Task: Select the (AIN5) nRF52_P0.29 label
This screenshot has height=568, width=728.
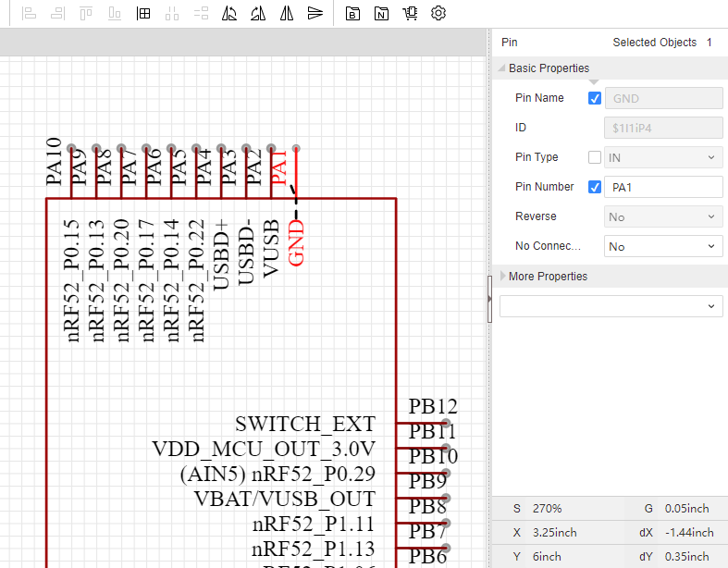Action: tap(278, 475)
